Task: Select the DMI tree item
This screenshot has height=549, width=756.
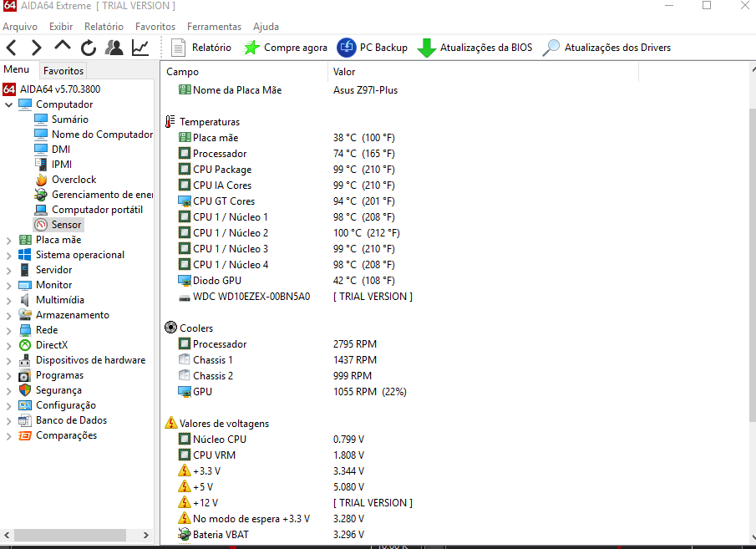Action: 52,149
